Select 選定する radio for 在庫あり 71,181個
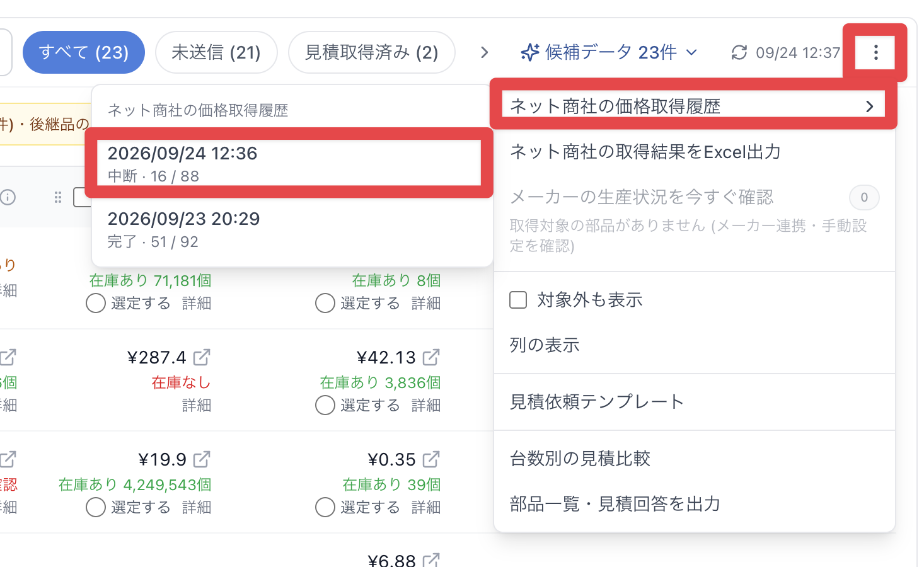 pos(96,303)
